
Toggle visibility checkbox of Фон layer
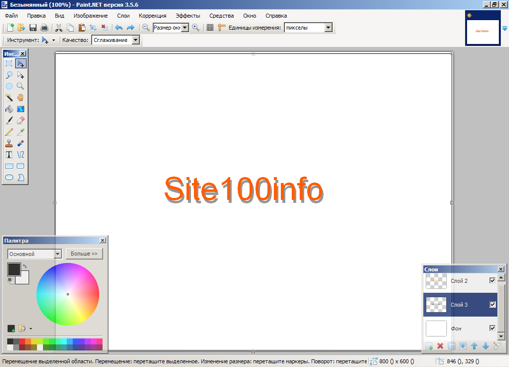pyautogui.click(x=492, y=328)
